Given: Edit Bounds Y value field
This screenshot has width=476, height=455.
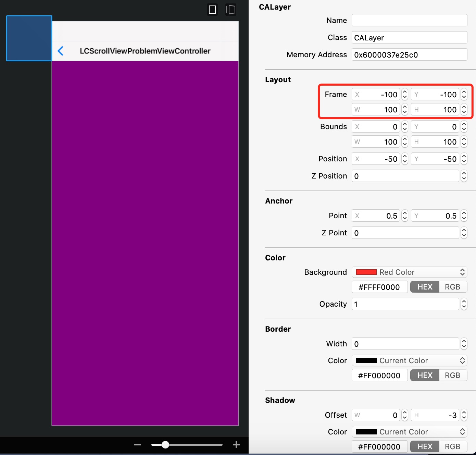Looking at the screenshot, I should 435,126.
